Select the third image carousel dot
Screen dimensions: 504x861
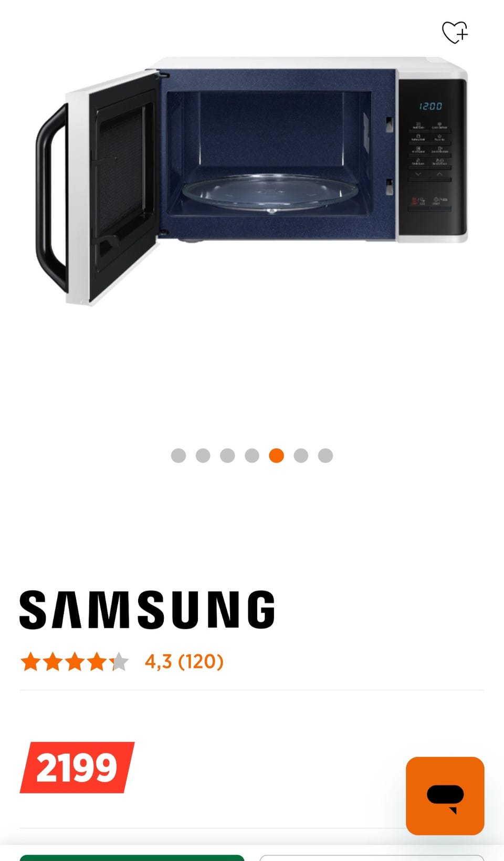tap(227, 455)
